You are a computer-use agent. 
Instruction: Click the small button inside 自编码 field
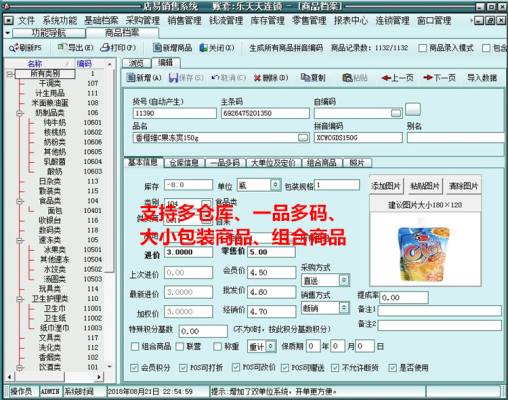pyautogui.click(x=396, y=113)
